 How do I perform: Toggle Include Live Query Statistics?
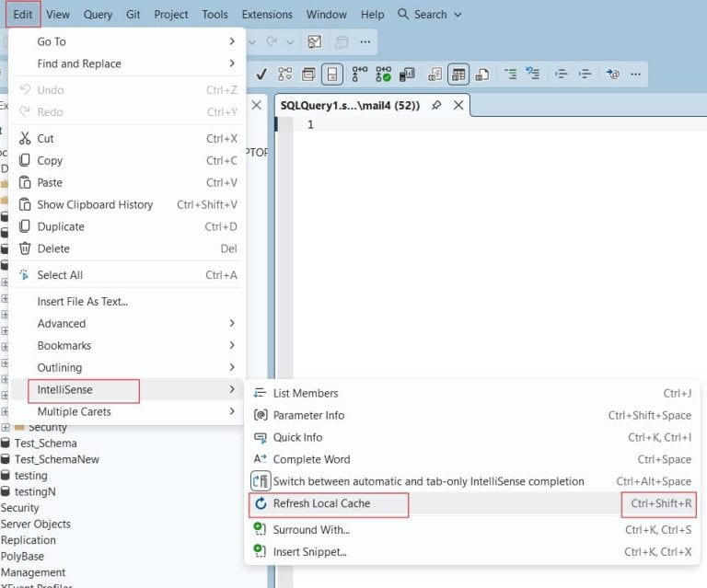pyautogui.click(x=383, y=74)
